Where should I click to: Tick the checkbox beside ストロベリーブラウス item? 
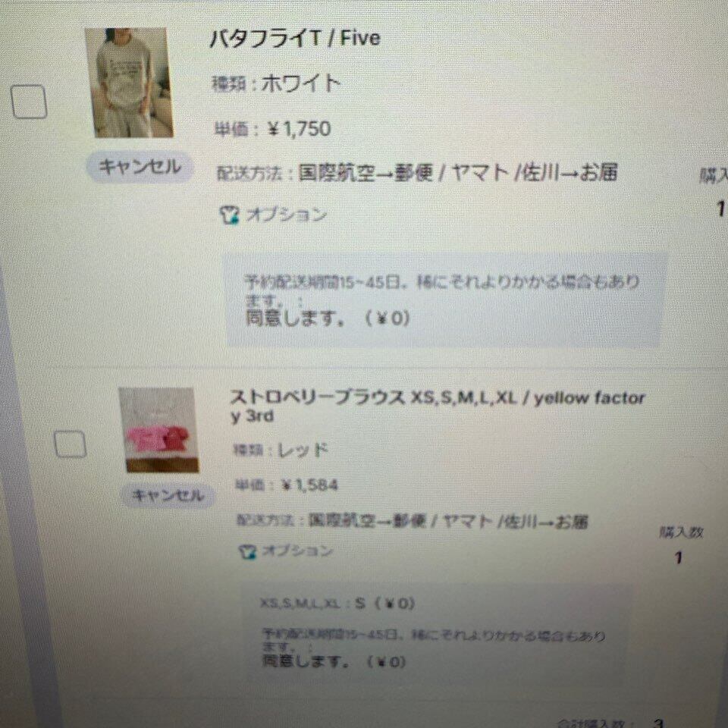(70, 444)
